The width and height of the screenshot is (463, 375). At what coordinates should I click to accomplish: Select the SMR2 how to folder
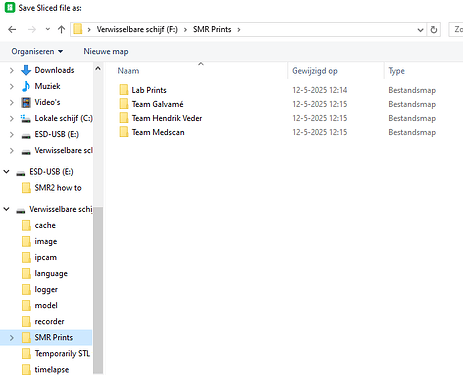point(58,188)
